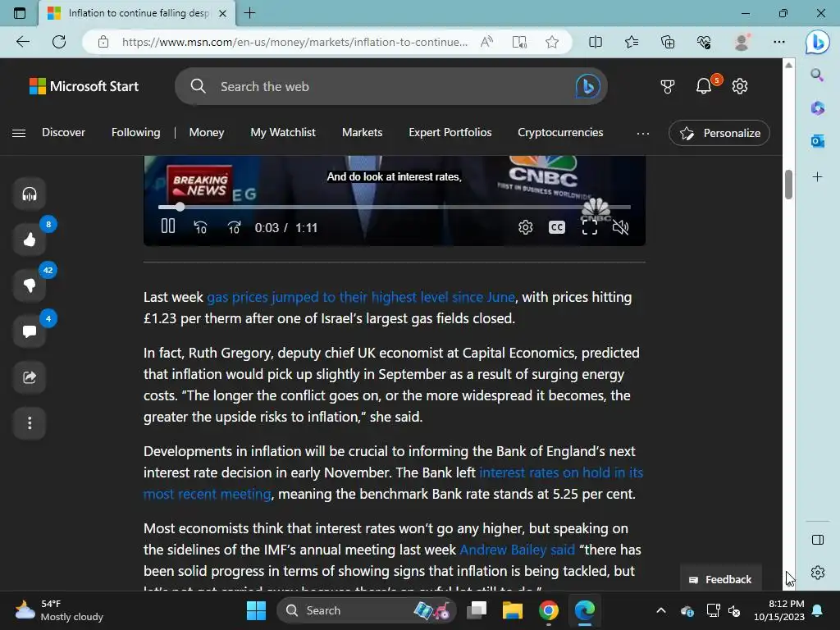This screenshot has height=630, width=840.
Task: Rewind video by 10 seconds
Action: pos(200,227)
